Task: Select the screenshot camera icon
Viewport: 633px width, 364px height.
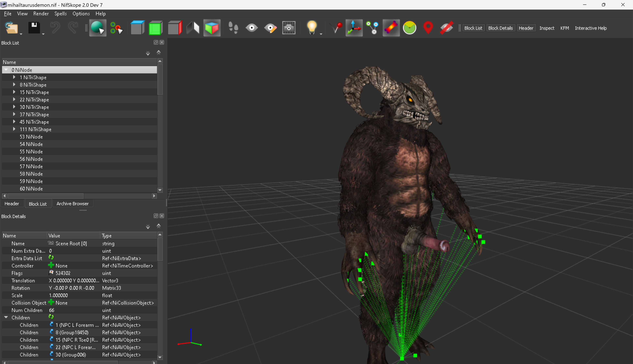Action: 289,28
